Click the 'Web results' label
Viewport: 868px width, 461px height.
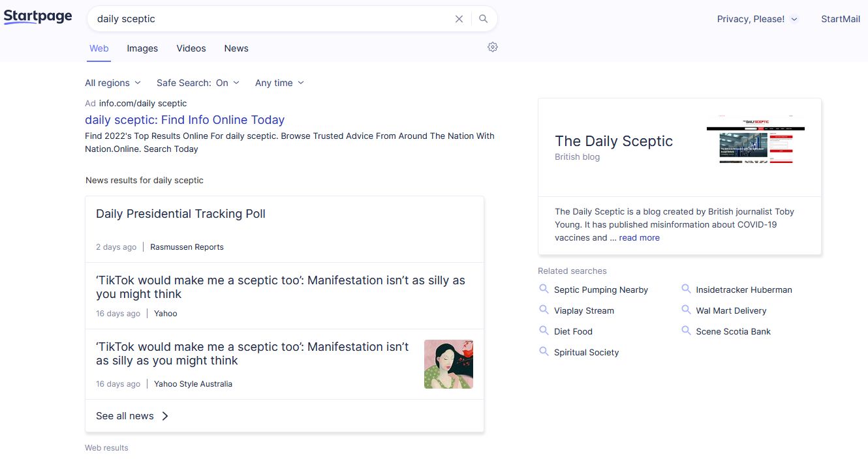(106, 448)
